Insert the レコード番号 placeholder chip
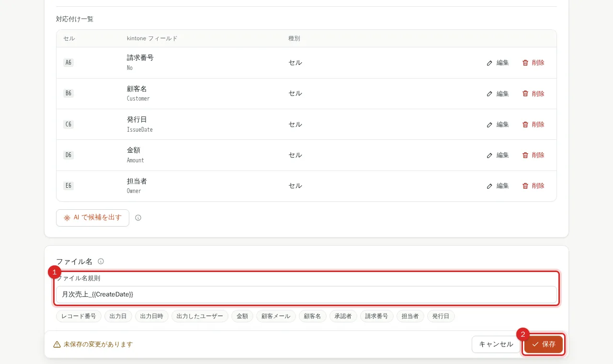Viewport: 613px width, 364px height. point(79,316)
